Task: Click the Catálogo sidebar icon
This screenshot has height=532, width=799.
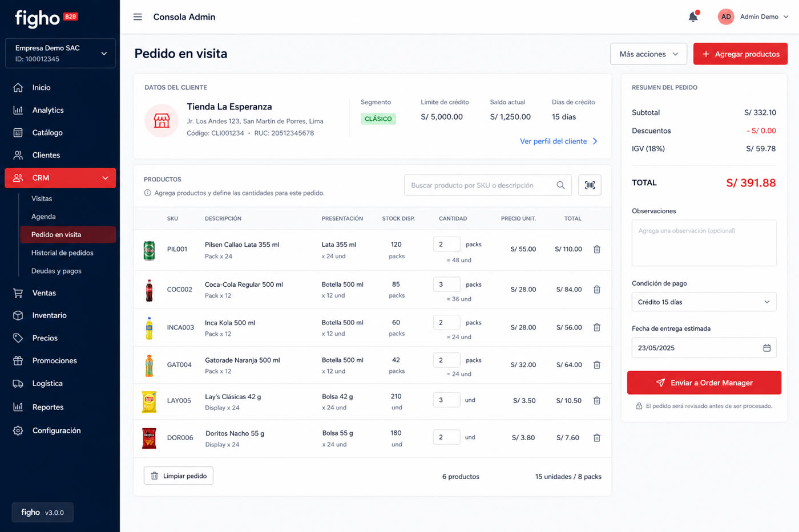Action: point(18,133)
